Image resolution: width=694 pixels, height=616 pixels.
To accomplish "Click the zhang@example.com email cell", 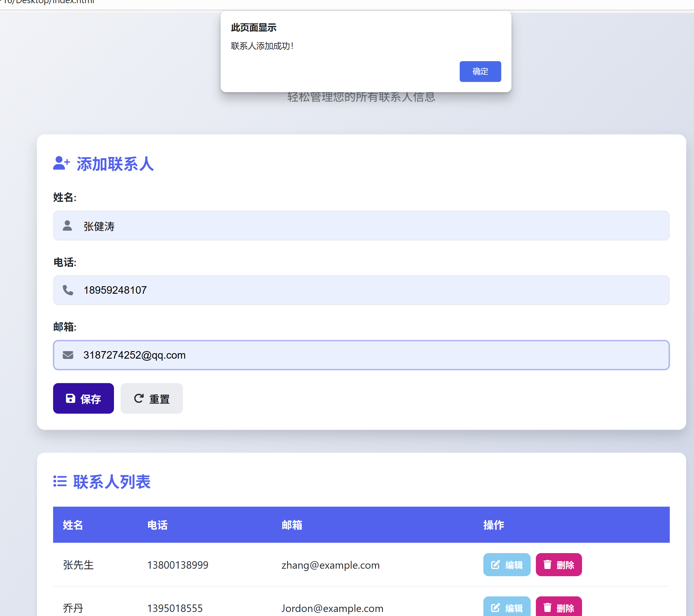I will [x=330, y=565].
